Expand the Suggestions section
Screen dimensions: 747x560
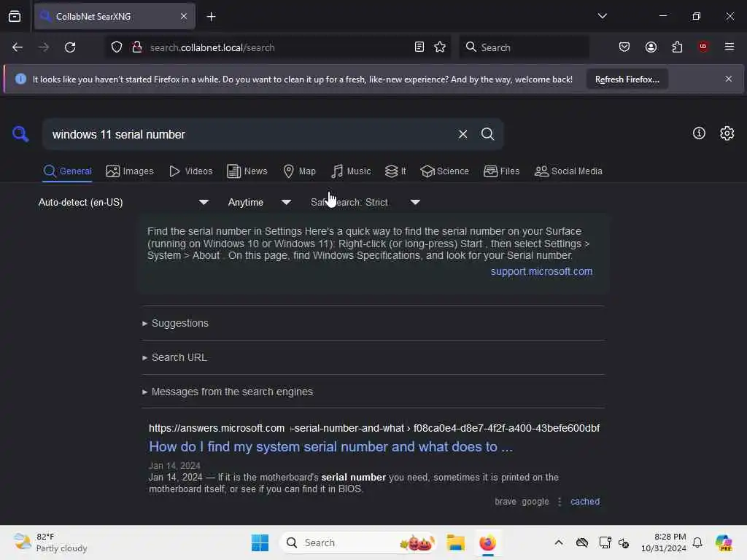pyautogui.click(x=175, y=323)
